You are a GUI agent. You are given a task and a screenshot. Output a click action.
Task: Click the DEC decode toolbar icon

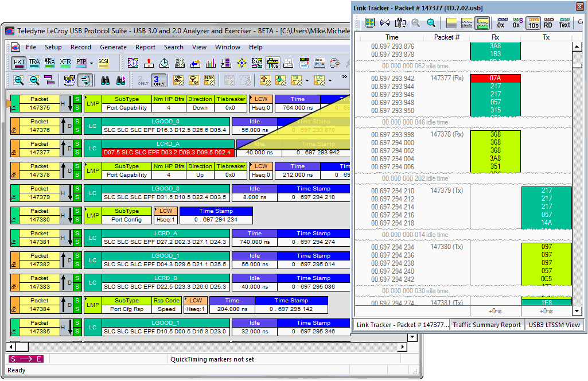[x=69, y=81]
